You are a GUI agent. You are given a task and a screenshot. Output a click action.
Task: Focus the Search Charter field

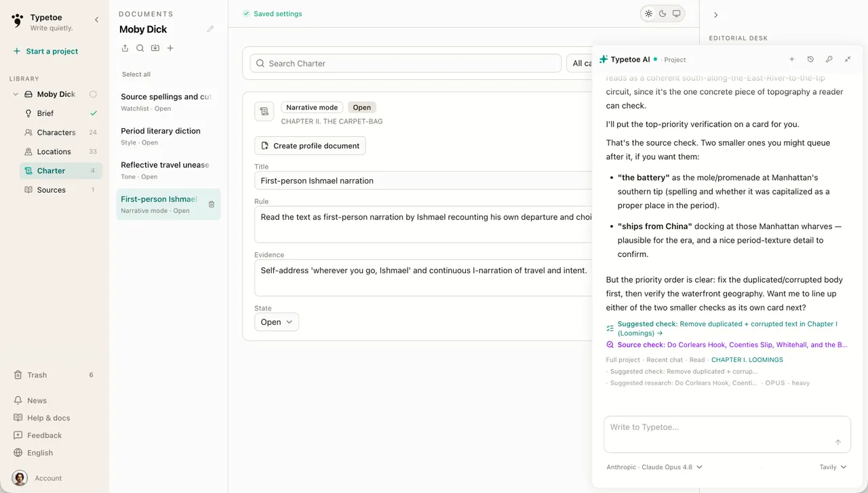click(x=406, y=63)
